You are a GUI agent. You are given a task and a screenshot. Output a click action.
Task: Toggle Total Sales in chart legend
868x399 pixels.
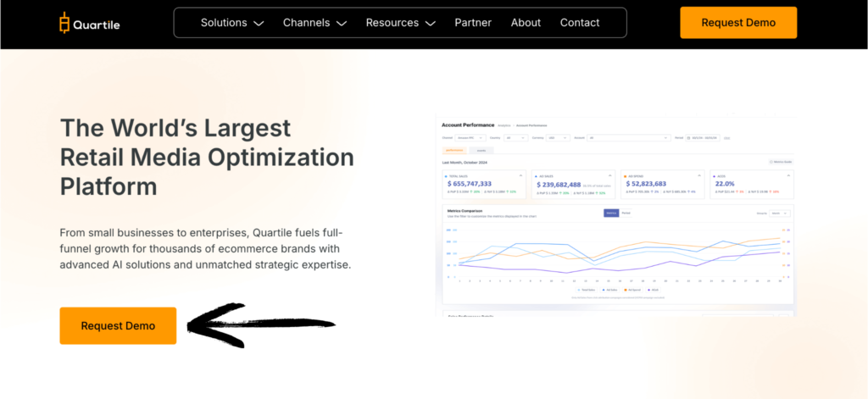587,290
